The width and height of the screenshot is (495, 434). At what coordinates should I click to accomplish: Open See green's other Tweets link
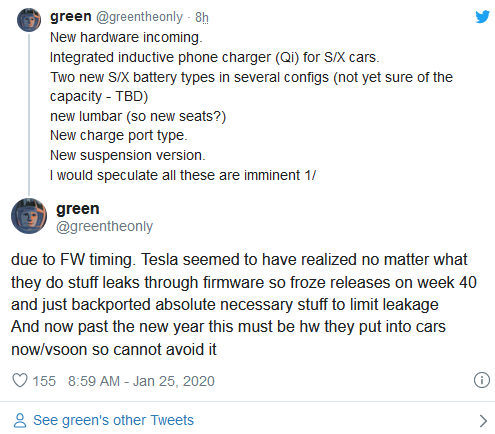coord(113,420)
